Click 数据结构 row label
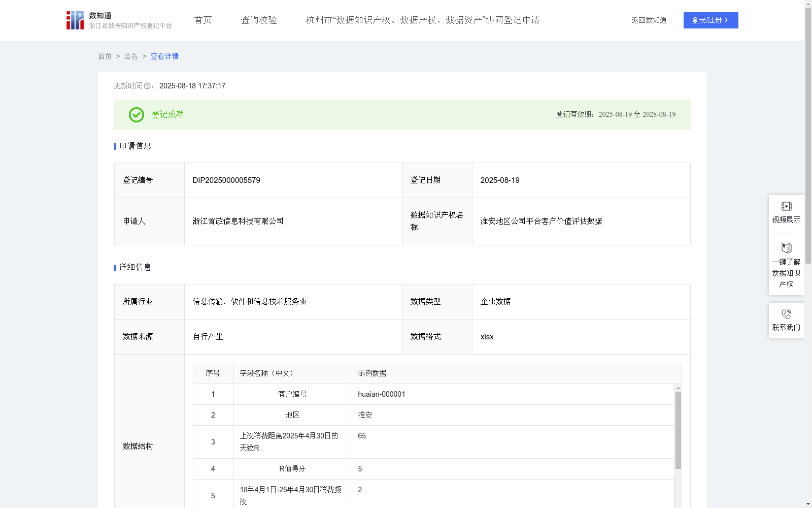The width and height of the screenshot is (812, 508). click(x=138, y=447)
